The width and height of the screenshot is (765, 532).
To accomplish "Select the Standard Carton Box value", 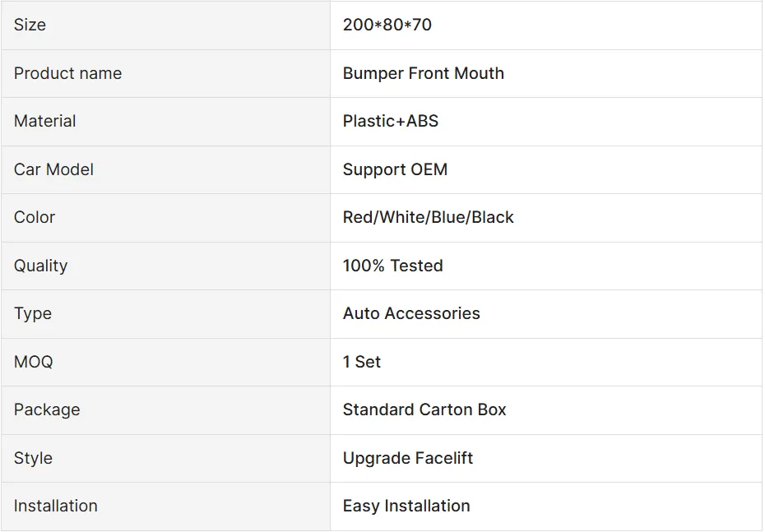I will click(x=424, y=409).
